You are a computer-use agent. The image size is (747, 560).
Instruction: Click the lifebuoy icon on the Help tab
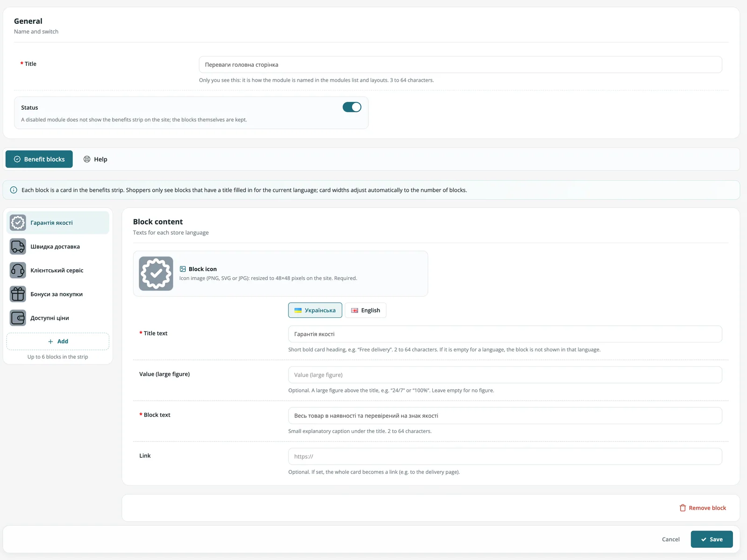tap(87, 159)
